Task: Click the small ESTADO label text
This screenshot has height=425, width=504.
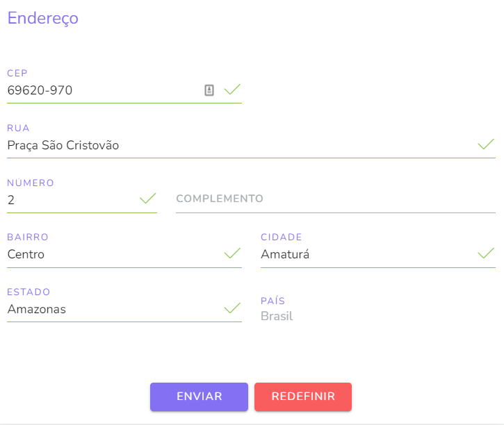Action: click(29, 292)
